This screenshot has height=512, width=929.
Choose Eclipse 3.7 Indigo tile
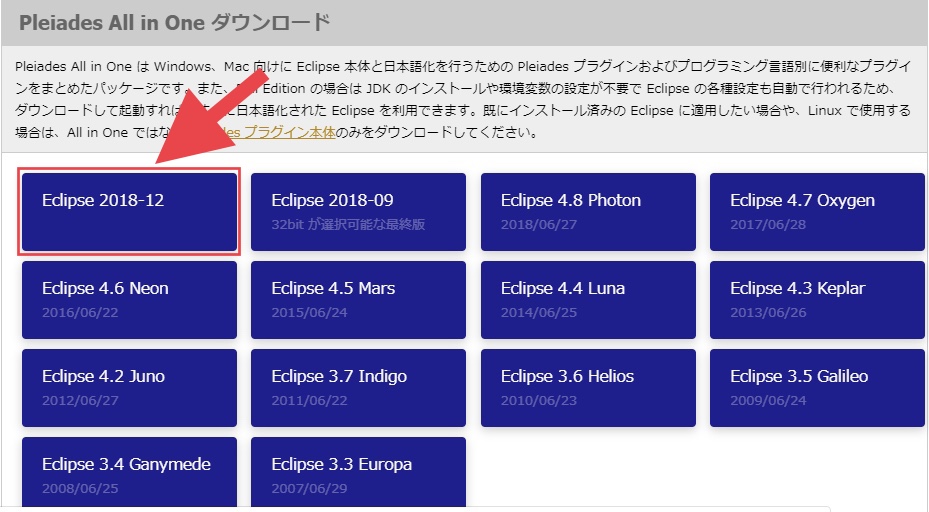pyautogui.click(x=358, y=388)
